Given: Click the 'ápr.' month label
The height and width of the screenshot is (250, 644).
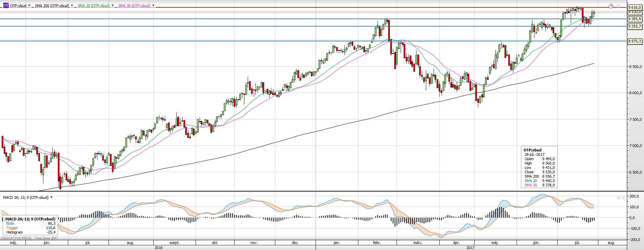Looking at the screenshot, I should [x=456, y=243].
